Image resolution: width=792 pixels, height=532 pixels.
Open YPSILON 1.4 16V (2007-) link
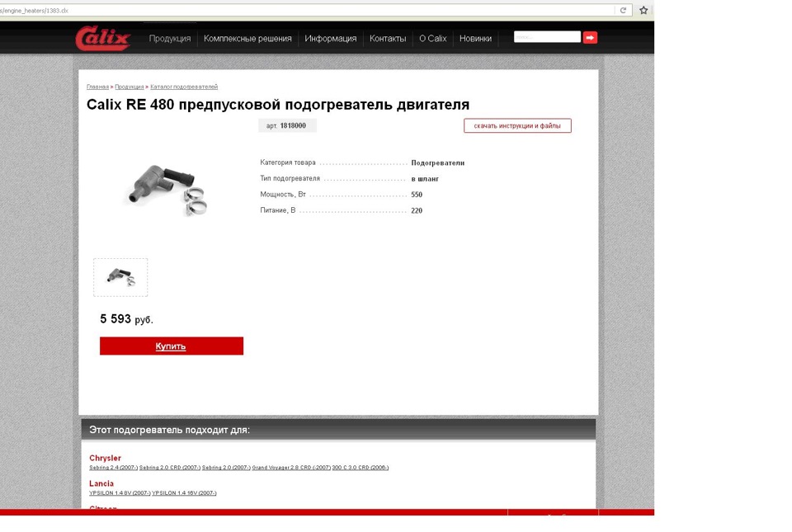tap(184, 492)
